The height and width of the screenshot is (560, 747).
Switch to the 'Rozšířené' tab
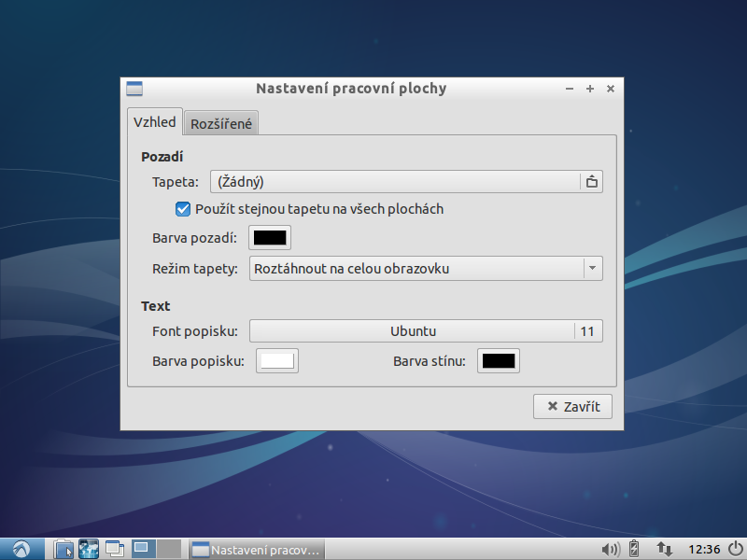point(220,121)
